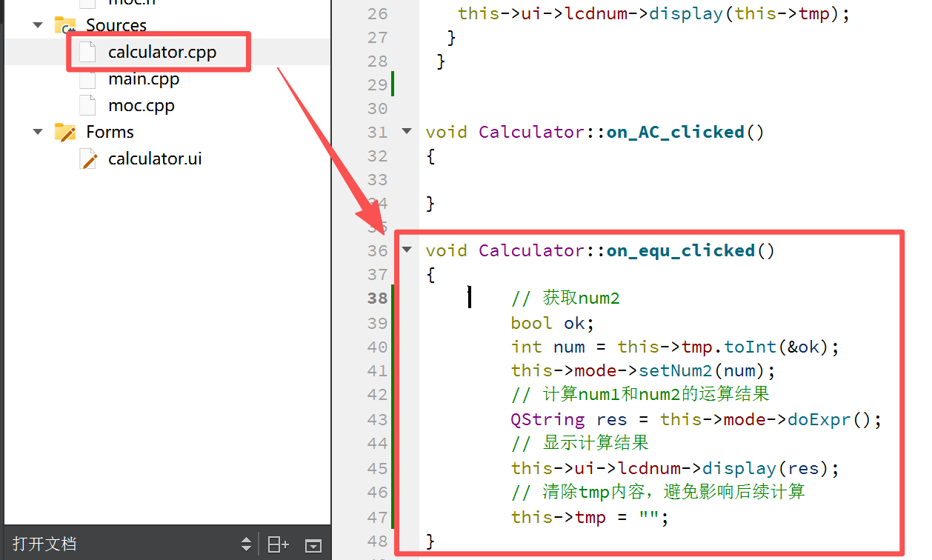
Task: Click the Sources folder icon
Action: [65, 26]
